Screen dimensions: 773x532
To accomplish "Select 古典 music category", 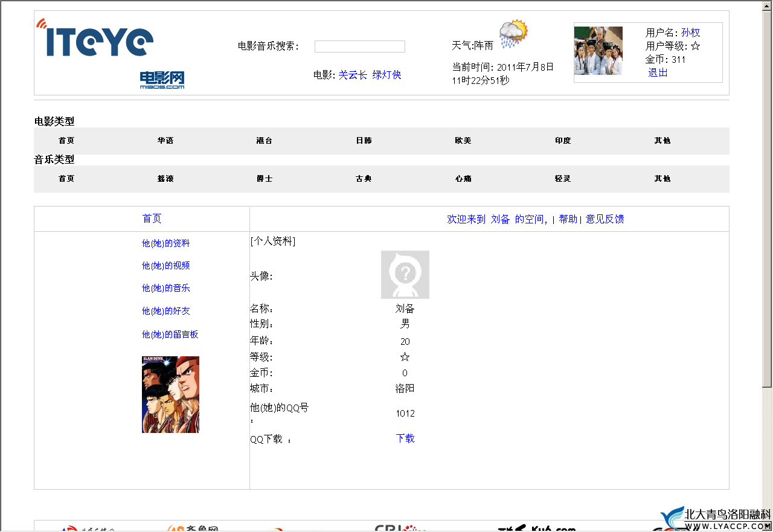I will click(x=364, y=179).
